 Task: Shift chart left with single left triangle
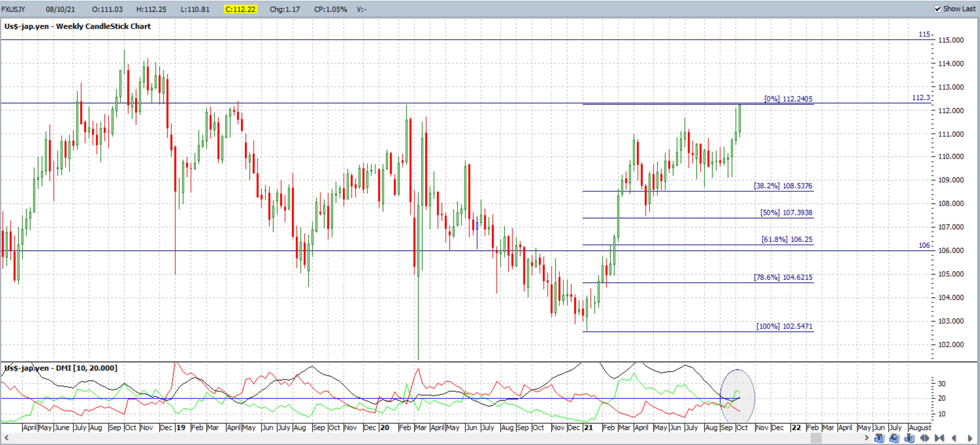(x=954, y=438)
